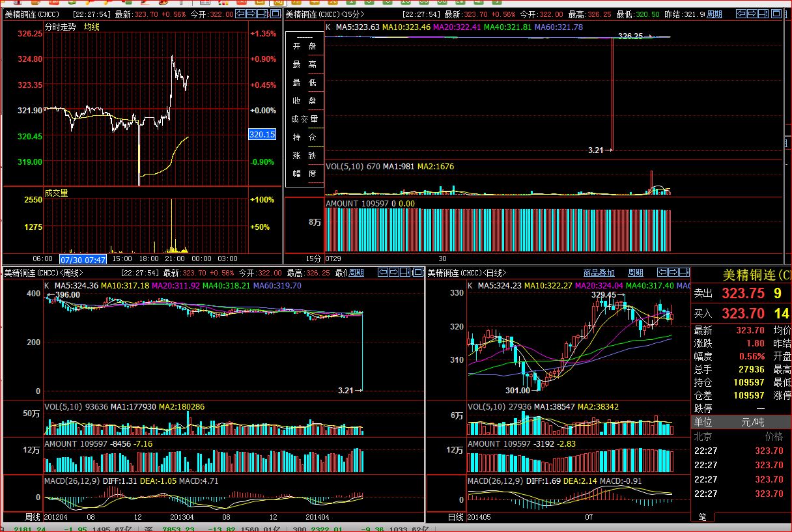Viewport: 792px width, 532px height.
Task: Switch to the 笔 tab under the quote panel
Action: (x=702, y=516)
